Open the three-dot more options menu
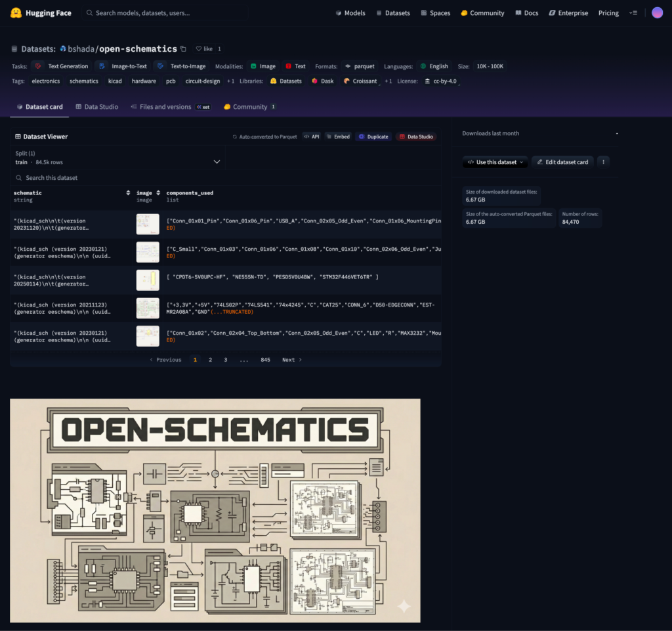The image size is (672, 631). 604,162
